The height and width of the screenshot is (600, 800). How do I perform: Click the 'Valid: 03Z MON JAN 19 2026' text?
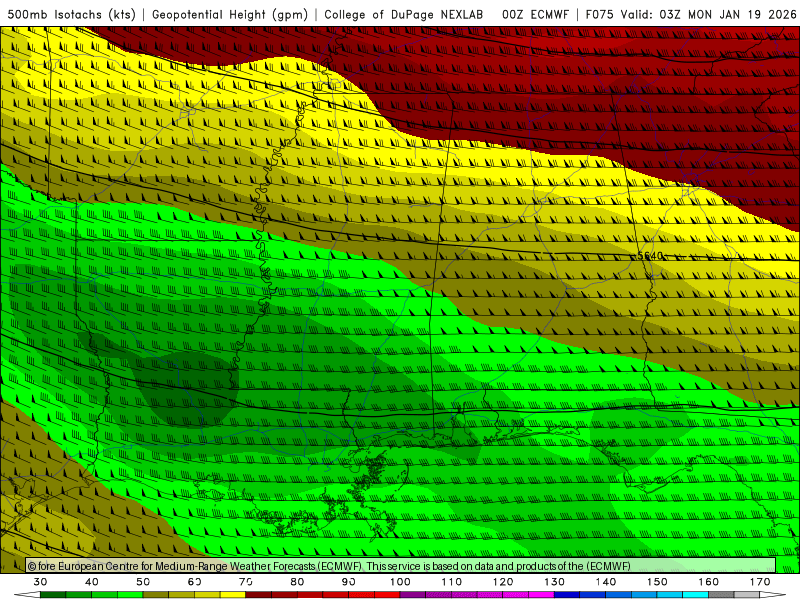tap(708, 14)
